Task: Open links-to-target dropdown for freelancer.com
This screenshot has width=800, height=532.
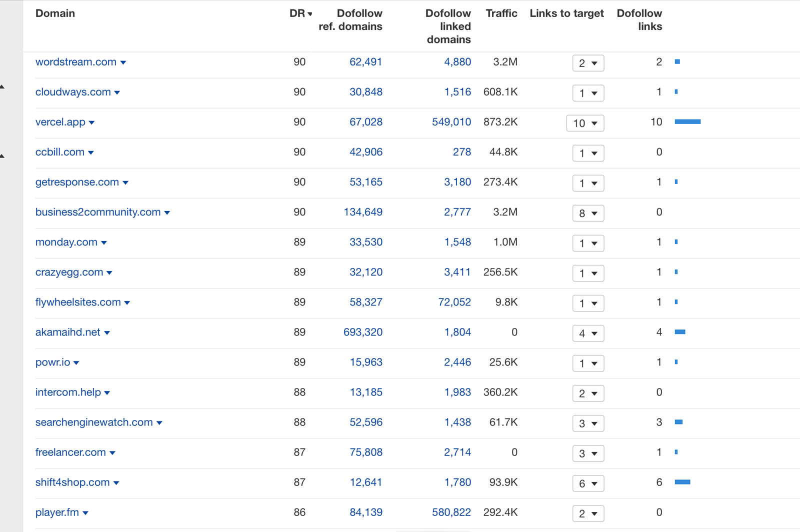Action: point(588,453)
